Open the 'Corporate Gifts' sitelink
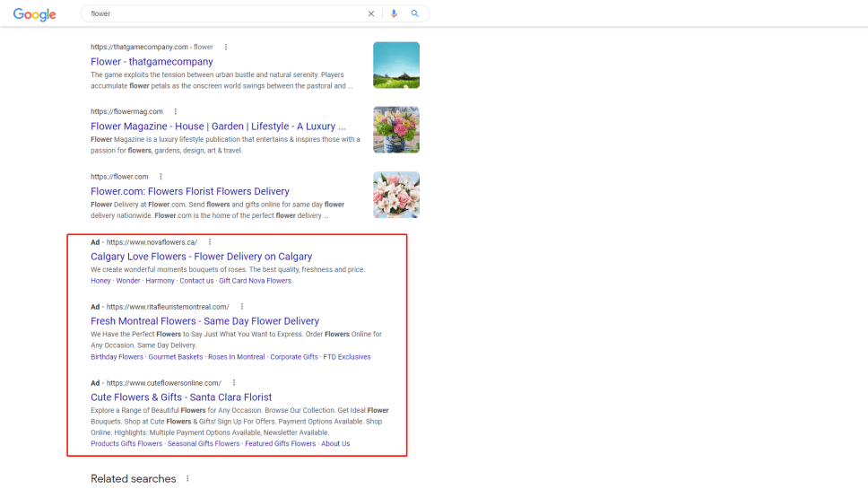Viewport: 868px width, 489px height. pyautogui.click(x=294, y=357)
